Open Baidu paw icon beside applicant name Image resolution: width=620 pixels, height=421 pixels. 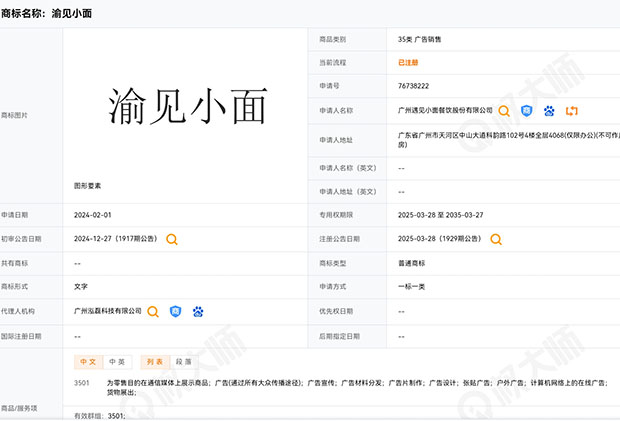pos(549,111)
